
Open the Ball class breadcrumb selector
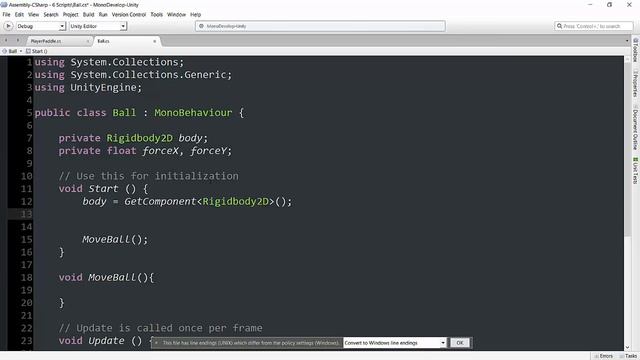(12, 51)
